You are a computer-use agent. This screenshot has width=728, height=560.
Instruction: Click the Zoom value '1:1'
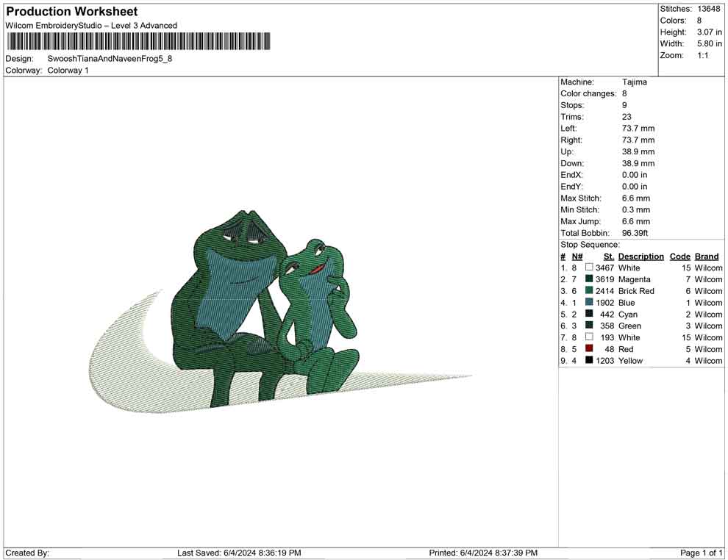click(x=703, y=55)
